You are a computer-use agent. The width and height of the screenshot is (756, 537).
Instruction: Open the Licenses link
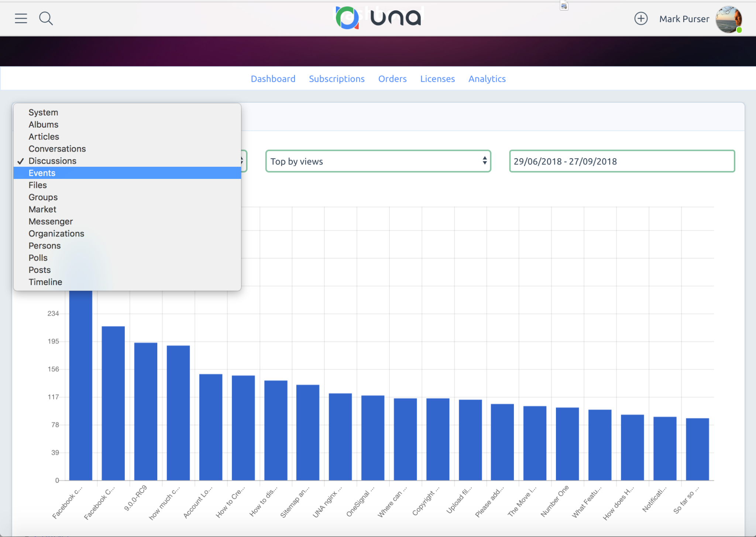pyautogui.click(x=437, y=79)
